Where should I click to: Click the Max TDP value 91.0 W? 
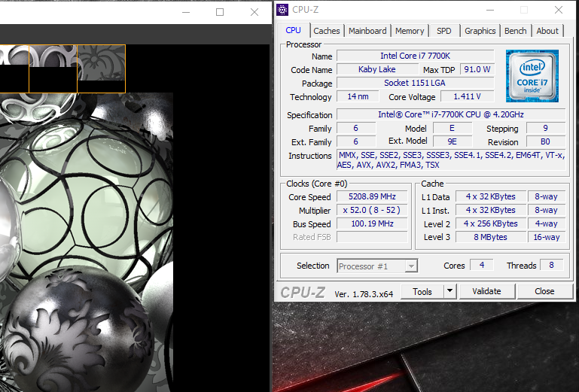coord(477,69)
